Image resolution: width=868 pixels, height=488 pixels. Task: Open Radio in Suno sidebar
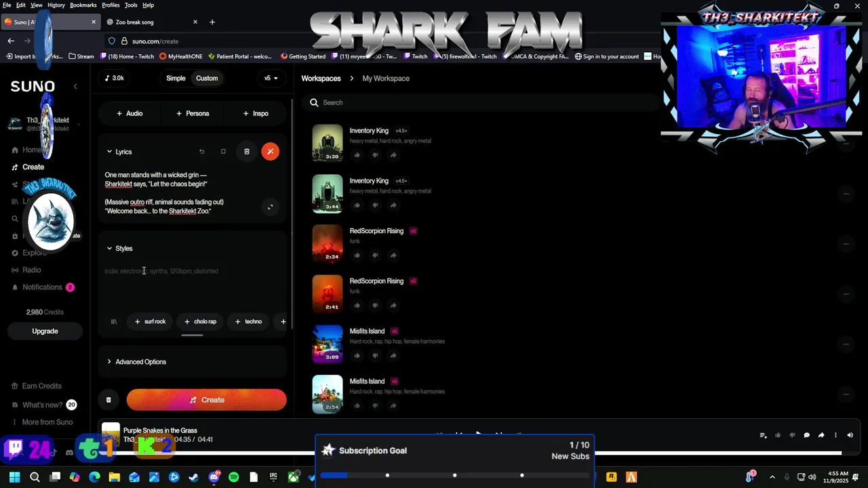[x=31, y=270]
